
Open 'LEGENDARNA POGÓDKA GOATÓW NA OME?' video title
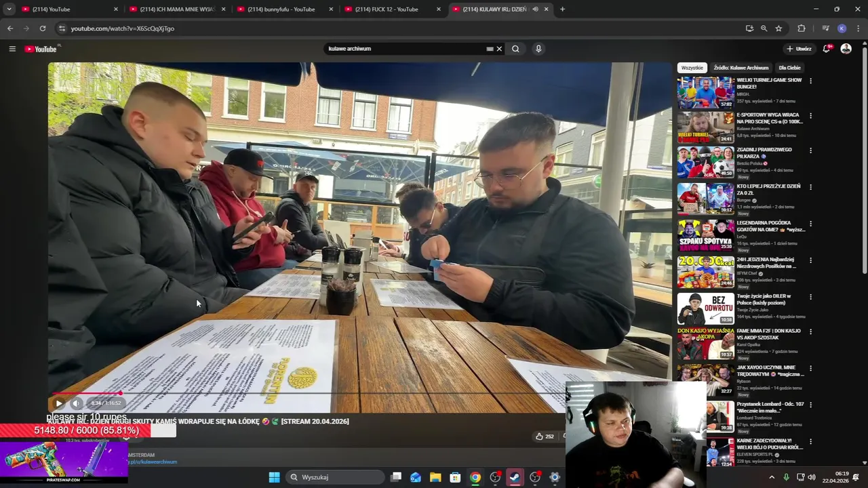tap(770, 226)
